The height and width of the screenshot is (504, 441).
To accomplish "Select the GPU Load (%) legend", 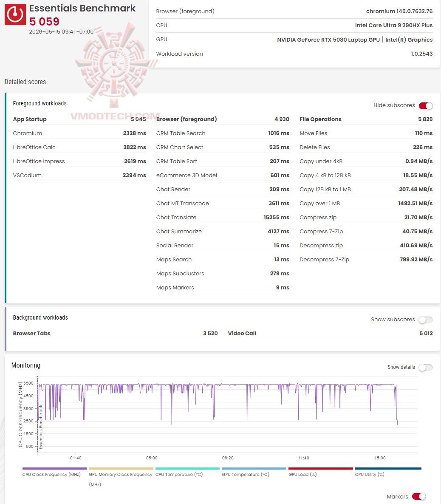I will (x=320, y=472).
